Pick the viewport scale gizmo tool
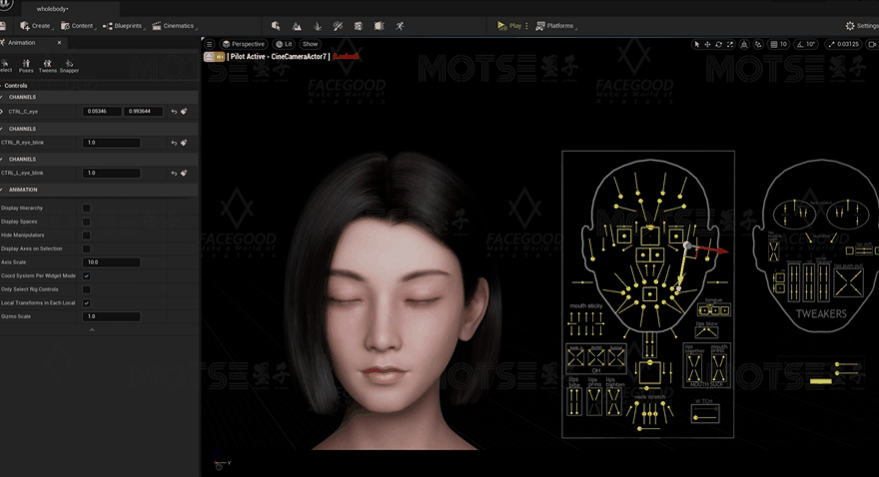The image size is (879, 477). (x=730, y=44)
